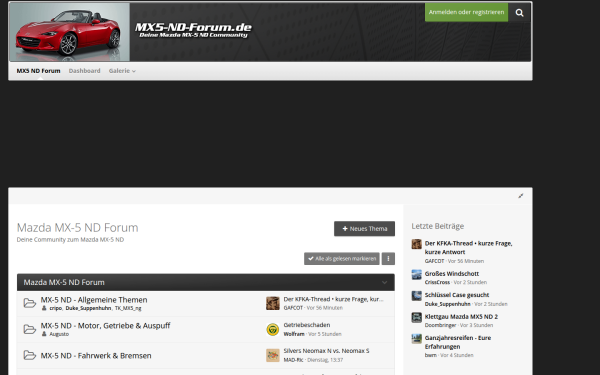600x375 pixels.
Task: Click the red Mazda MX-5 logo image
Action: [x=69, y=32]
